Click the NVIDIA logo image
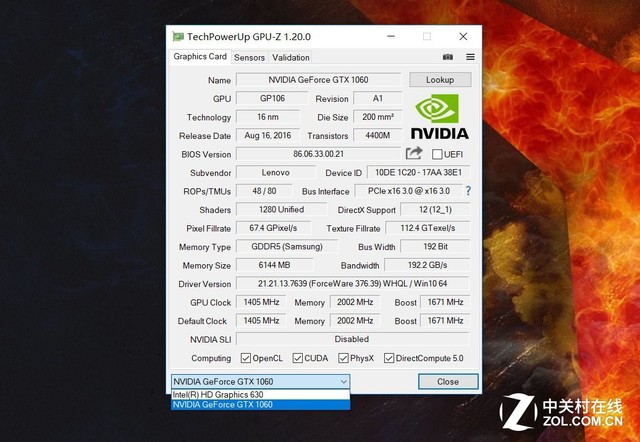The image size is (640, 442). [439, 117]
